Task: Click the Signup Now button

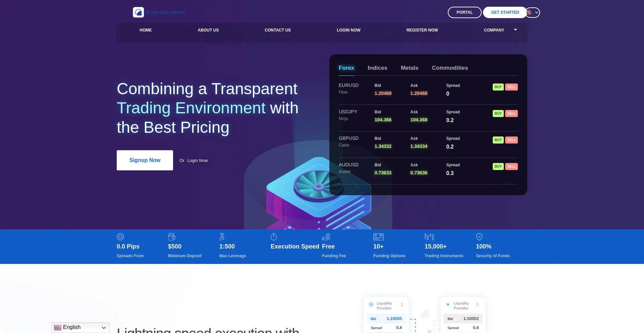Action: point(145,160)
